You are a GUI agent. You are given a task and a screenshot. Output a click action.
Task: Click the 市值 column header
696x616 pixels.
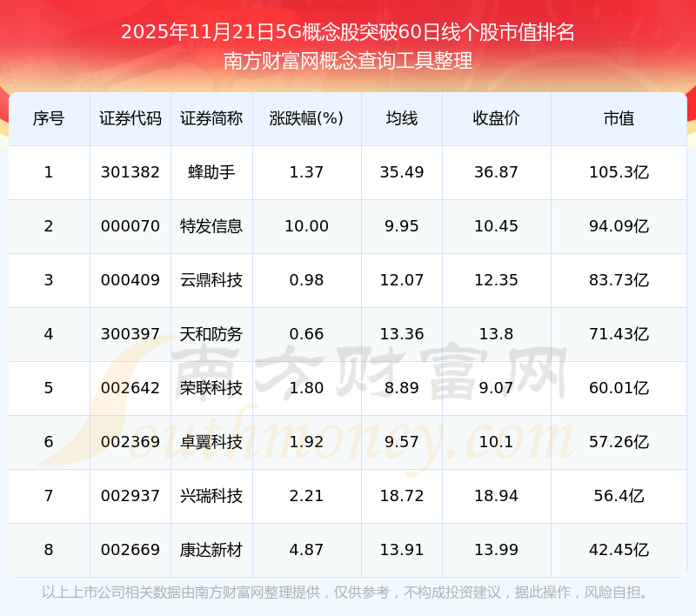coord(619,118)
